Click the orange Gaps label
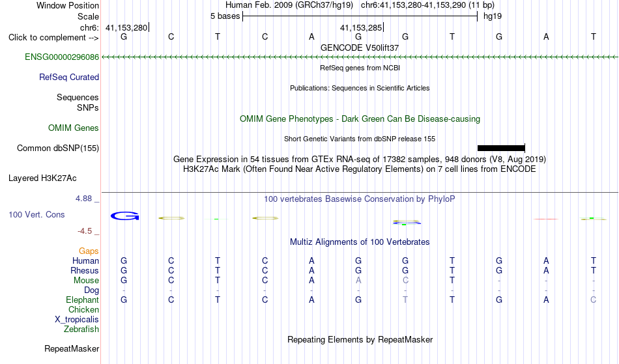 [x=89, y=251]
